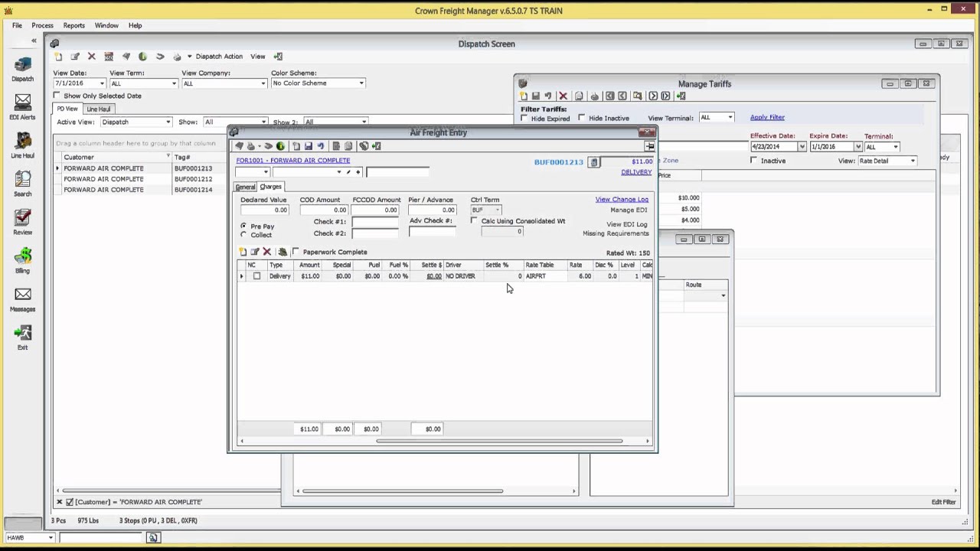Click Edit icon in Dispatch Screen toolbar
This screenshot has width=980, height=551.
(75, 57)
